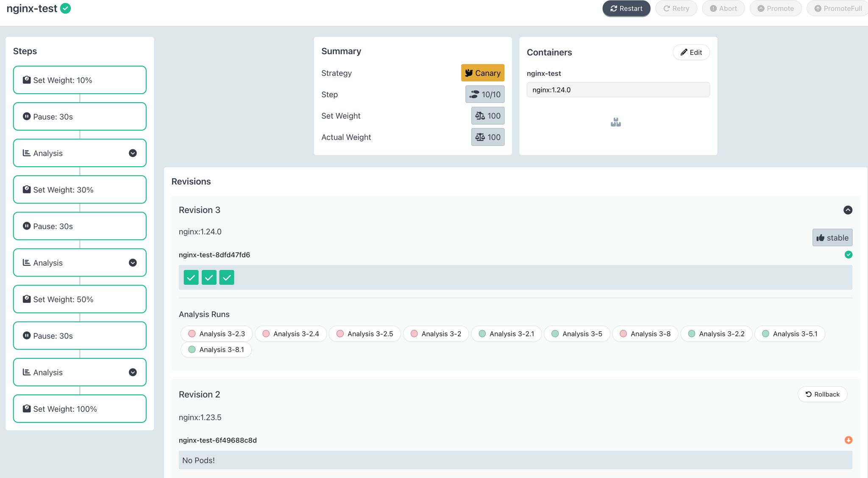Open analysis run Analysis 3-8

pos(645,334)
